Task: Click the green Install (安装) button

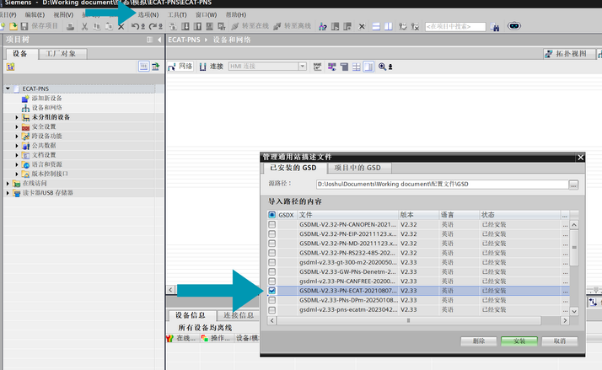Action: click(519, 341)
